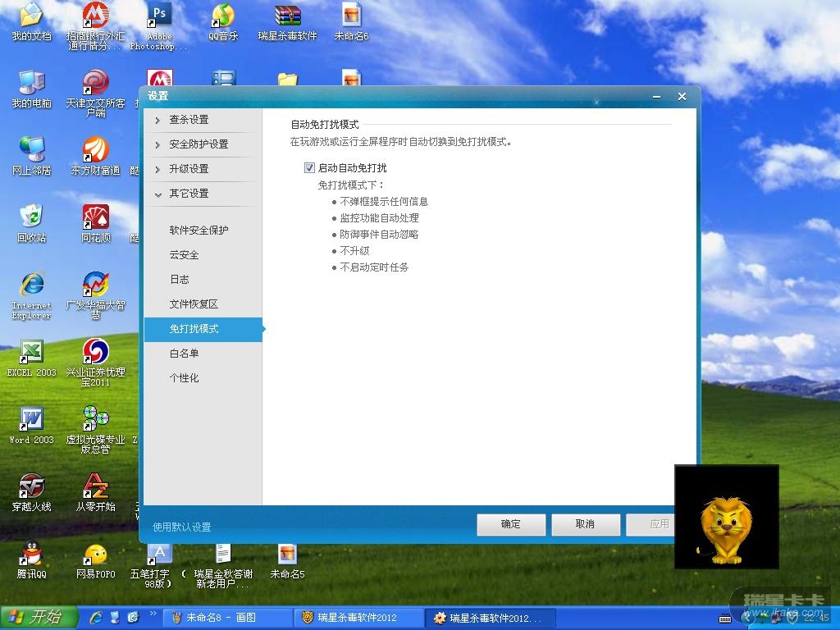Switch to 未命名8 - 画图 taskbar window
The width and height of the screenshot is (840, 630).
[226, 618]
